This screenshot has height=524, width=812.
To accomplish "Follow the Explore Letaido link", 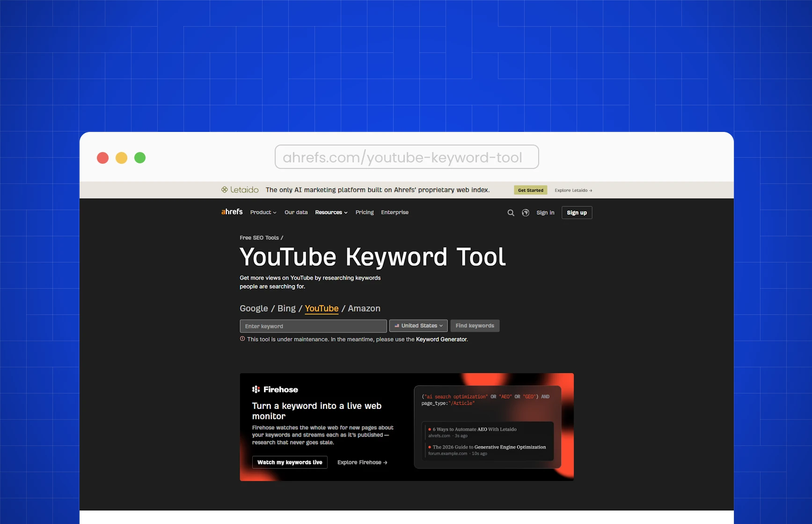I will 573,190.
